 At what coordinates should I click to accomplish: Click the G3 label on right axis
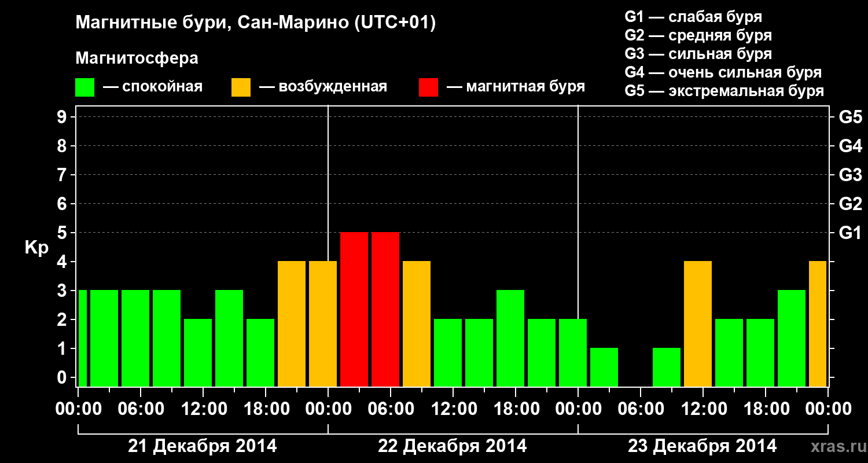(x=850, y=175)
